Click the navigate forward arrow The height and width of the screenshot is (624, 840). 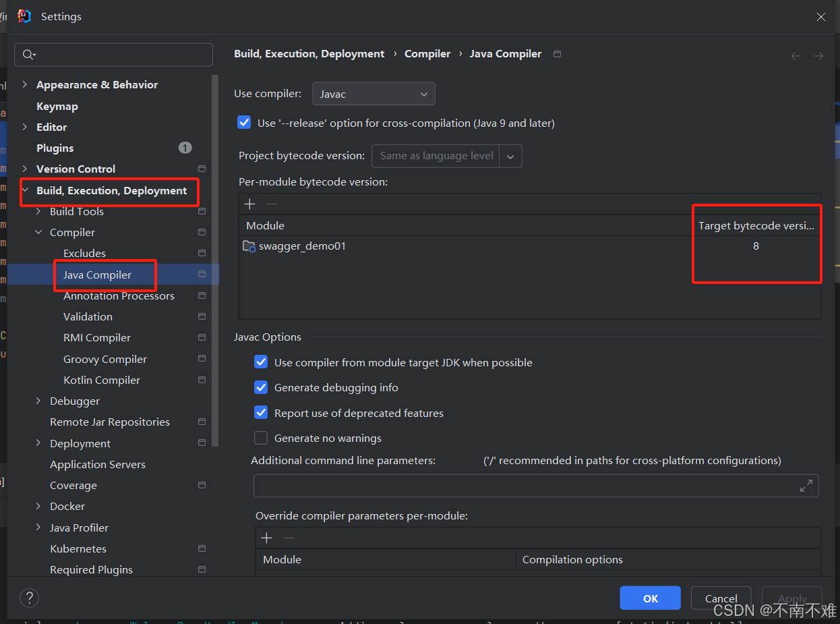pyautogui.click(x=818, y=56)
